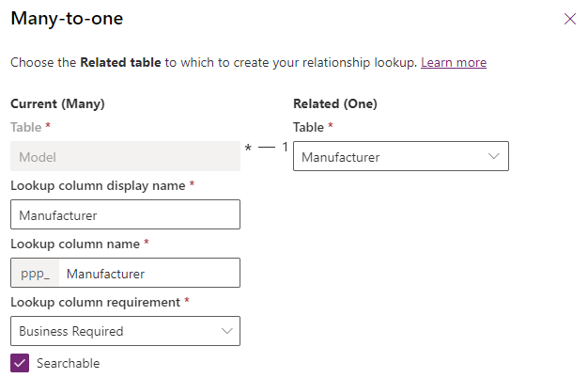Click the chevron beside Business Required

pyautogui.click(x=226, y=331)
